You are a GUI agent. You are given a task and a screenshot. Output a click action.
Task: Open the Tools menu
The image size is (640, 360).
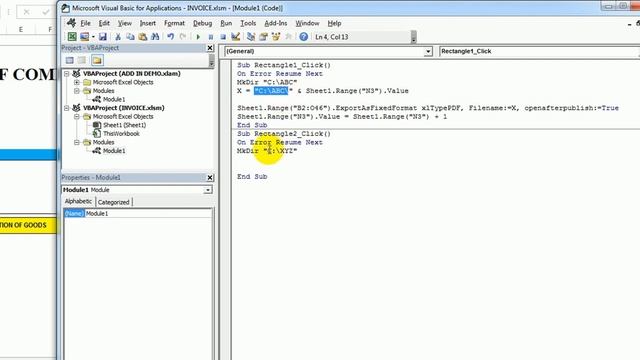[x=248, y=23]
